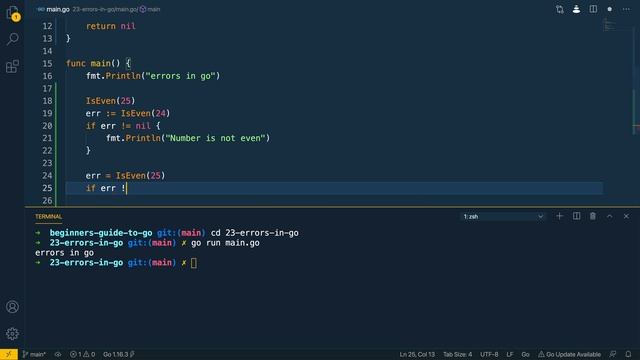
Task: Click on "IsEven(24)" in line 19
Action: point(145,113)
